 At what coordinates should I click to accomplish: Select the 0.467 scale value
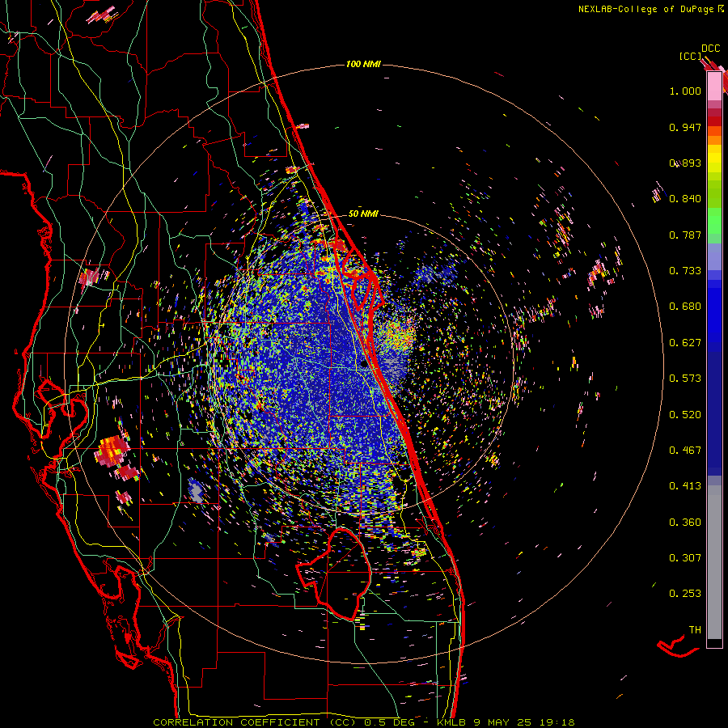pos(685,451)
